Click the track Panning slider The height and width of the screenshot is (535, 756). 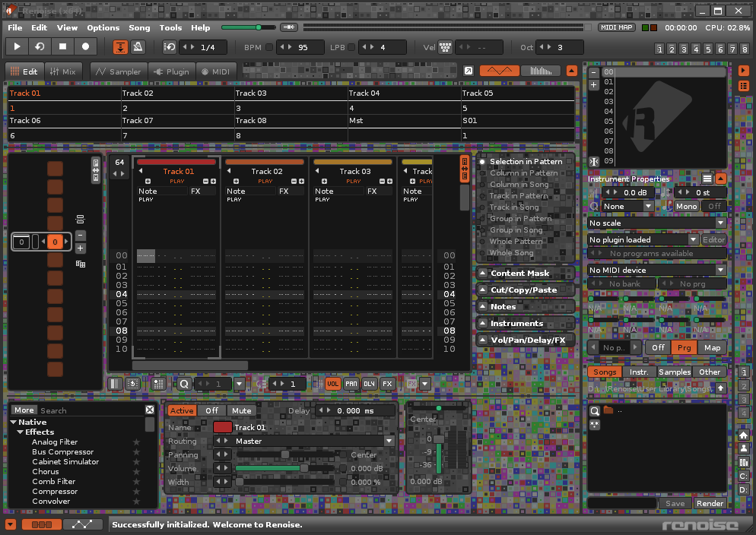tap(284, 454)
